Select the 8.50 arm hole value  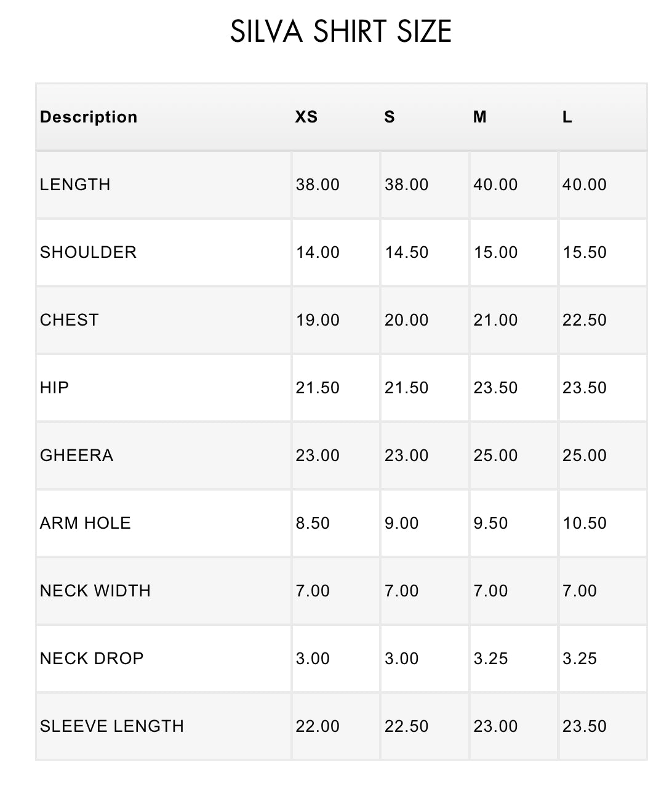(313, 523)
